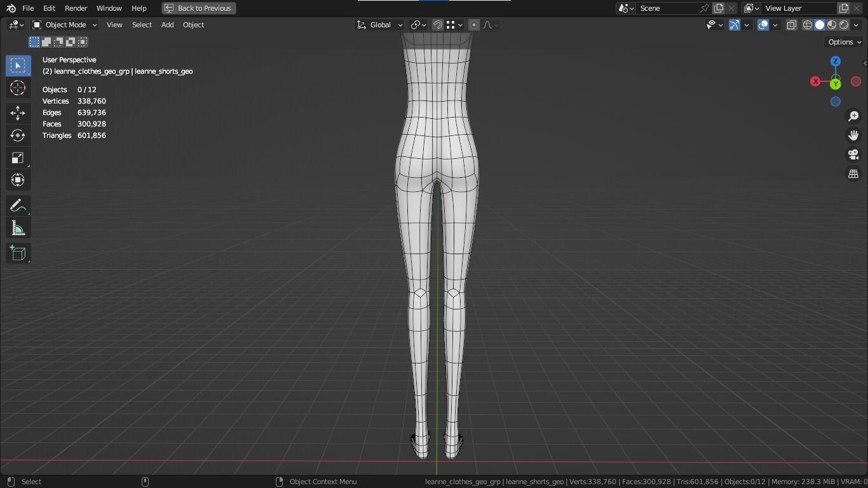This screenshot has width=868, height=488.
Task: Switch perspective/orthographic projection grid icon
Action: (x=853, y=173)
